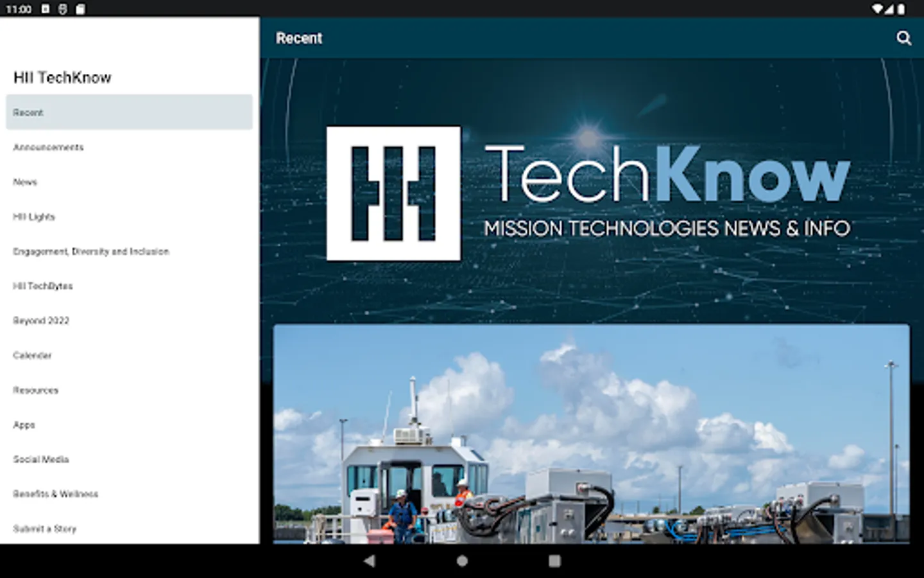Screen dimensions: 924x578
Task: Open Announcements section
Action: pyautogui.click(x=129, y=147)
